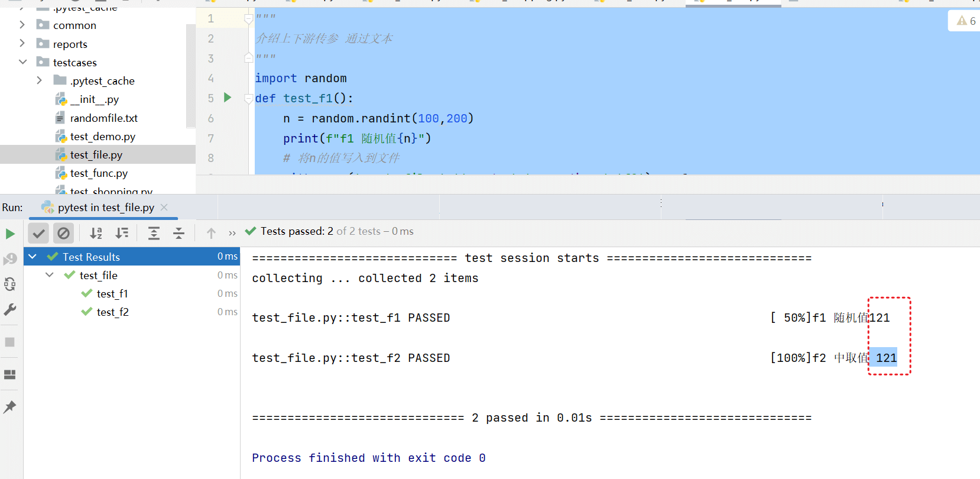Sort test results by duration

pos(122,234)
